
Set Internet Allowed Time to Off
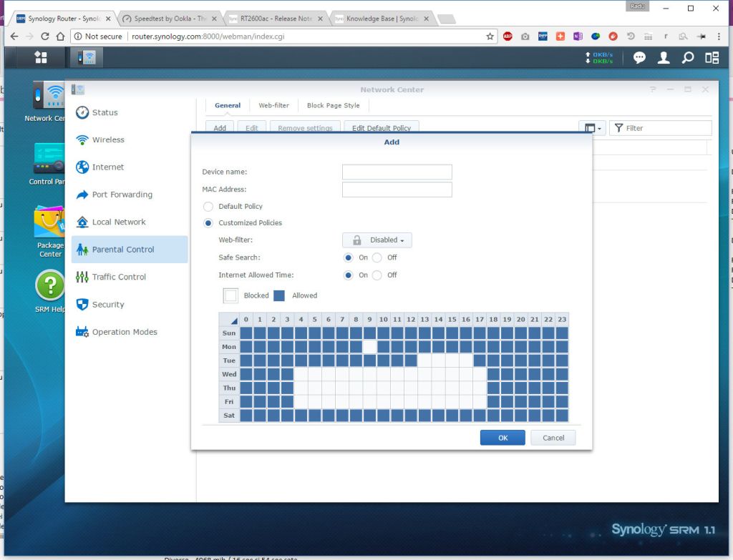[377, 275]
